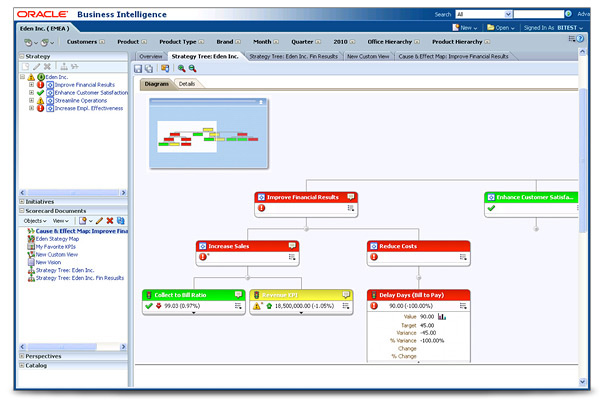Click the Quarter point of view control

[306, 41]
